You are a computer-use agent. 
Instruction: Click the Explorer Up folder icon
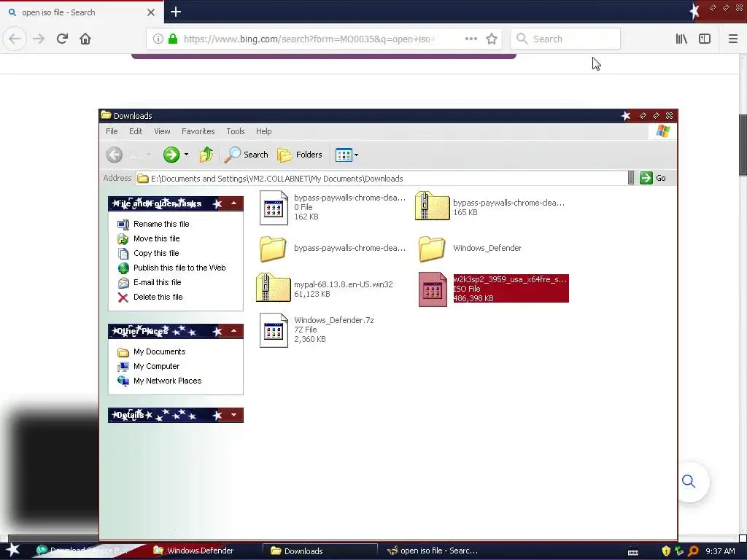click(206, 155)
